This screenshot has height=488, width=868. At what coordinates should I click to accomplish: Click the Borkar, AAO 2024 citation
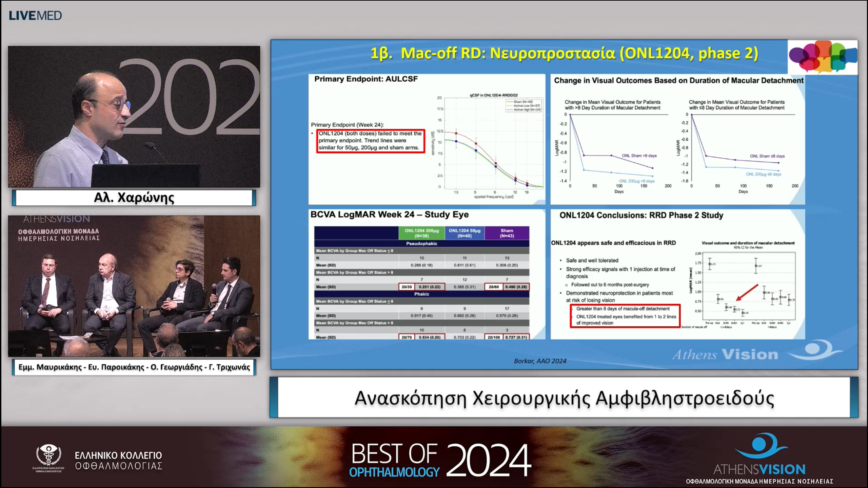point(540,361)
